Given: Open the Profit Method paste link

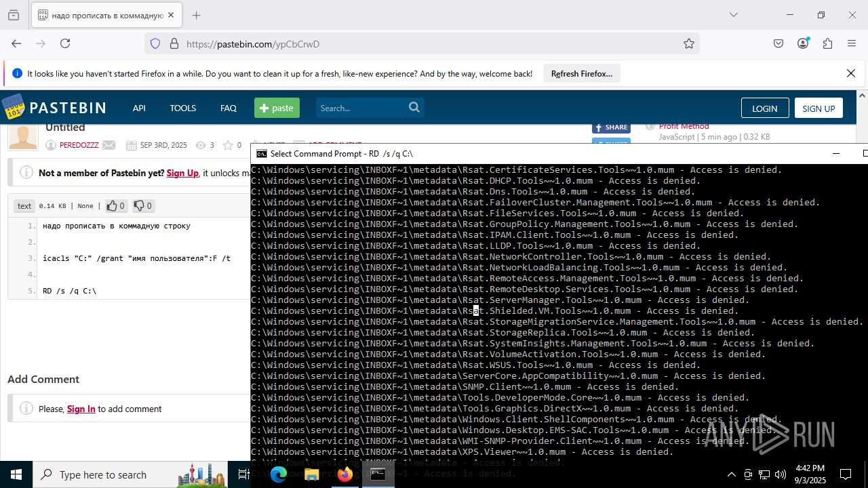Looking at the screenshot, I should 684,126.
